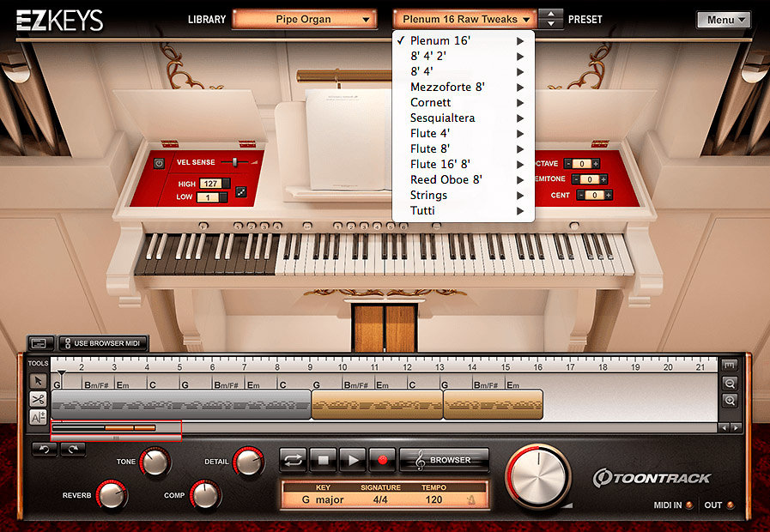Click the metronome icon next to tempo
This screenshot has width=770, height=532.
[471, 500]
